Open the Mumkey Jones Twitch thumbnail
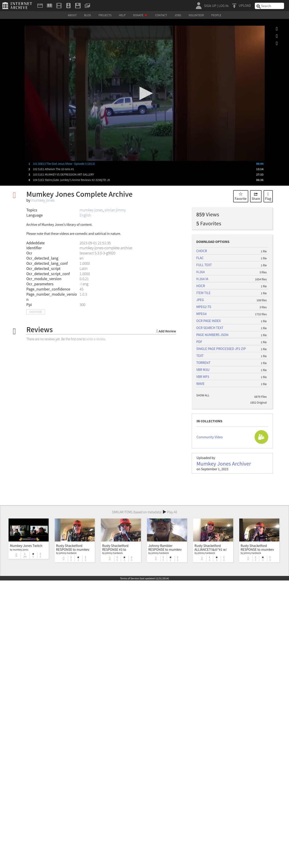This screenshot has height=868, width=289. 29,530
